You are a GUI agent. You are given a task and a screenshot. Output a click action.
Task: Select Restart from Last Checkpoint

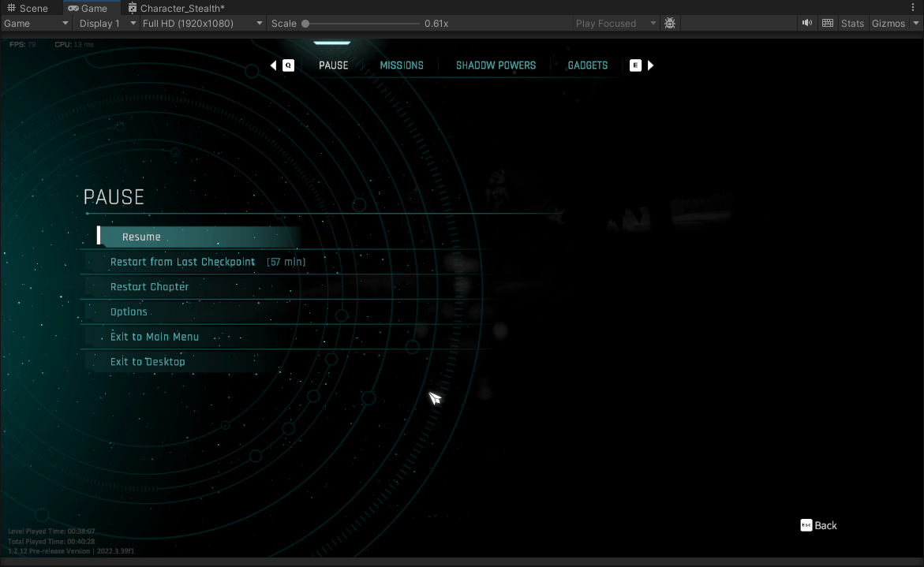183,262
